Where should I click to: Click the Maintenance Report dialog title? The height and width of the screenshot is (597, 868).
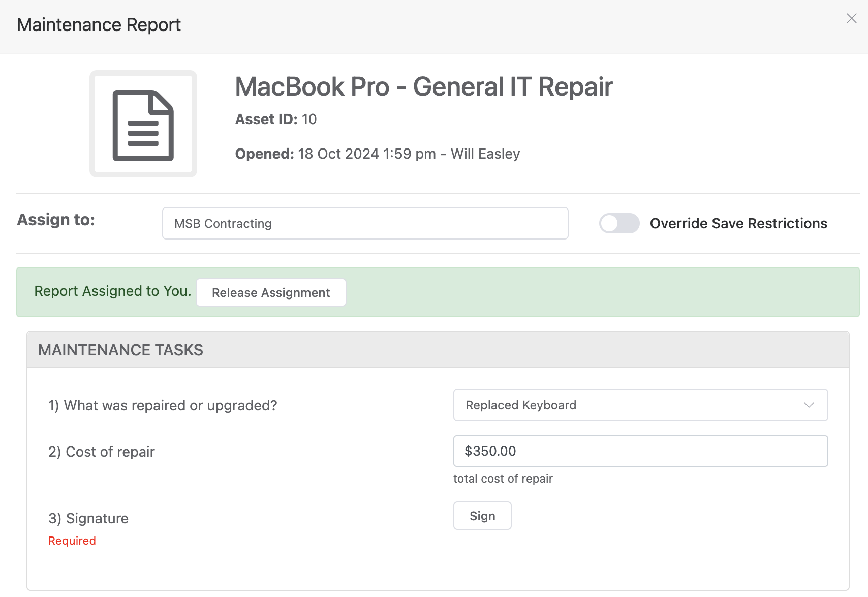[99, 25]
